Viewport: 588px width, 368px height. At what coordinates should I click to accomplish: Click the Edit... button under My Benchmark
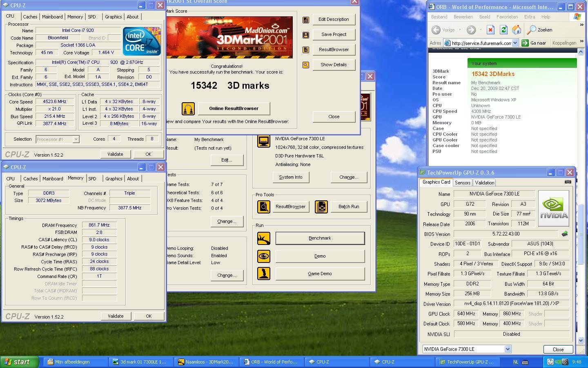click(227, 160)
